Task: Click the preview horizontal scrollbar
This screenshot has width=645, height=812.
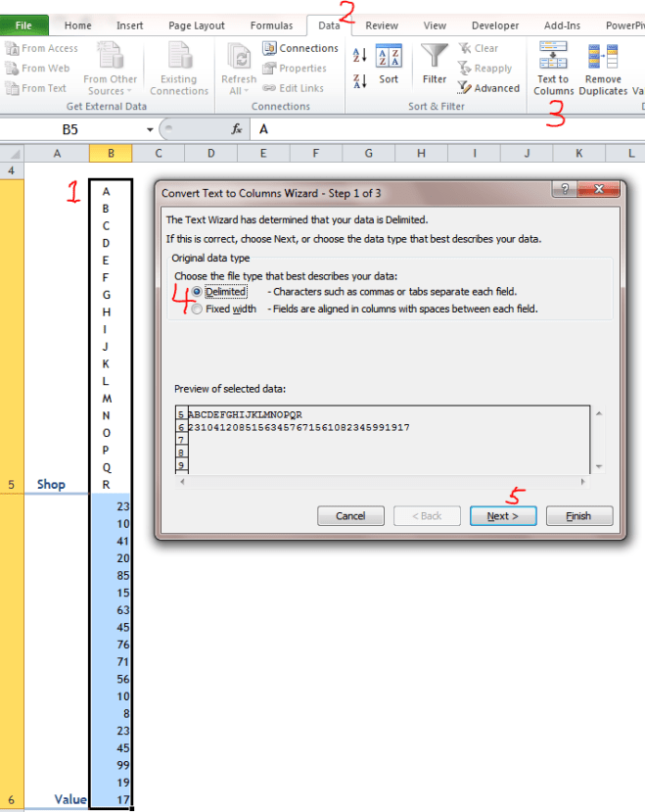Action: [382, 481]
